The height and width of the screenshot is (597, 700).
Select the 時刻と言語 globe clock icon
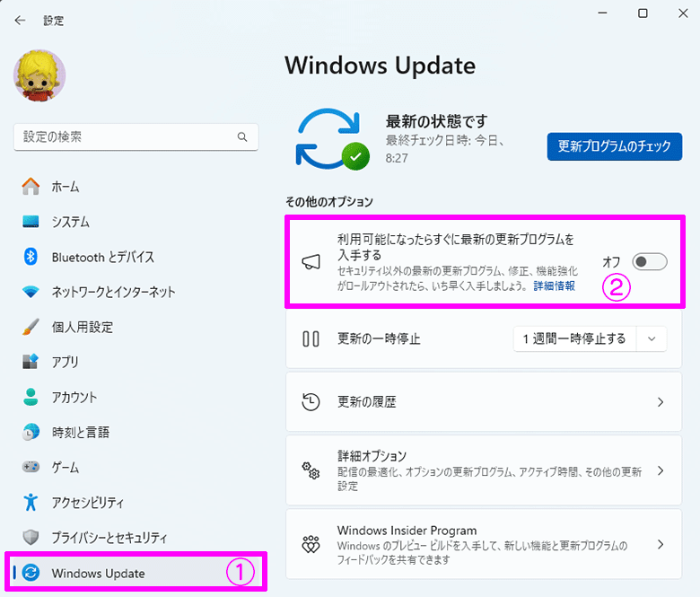click(31, 432)
